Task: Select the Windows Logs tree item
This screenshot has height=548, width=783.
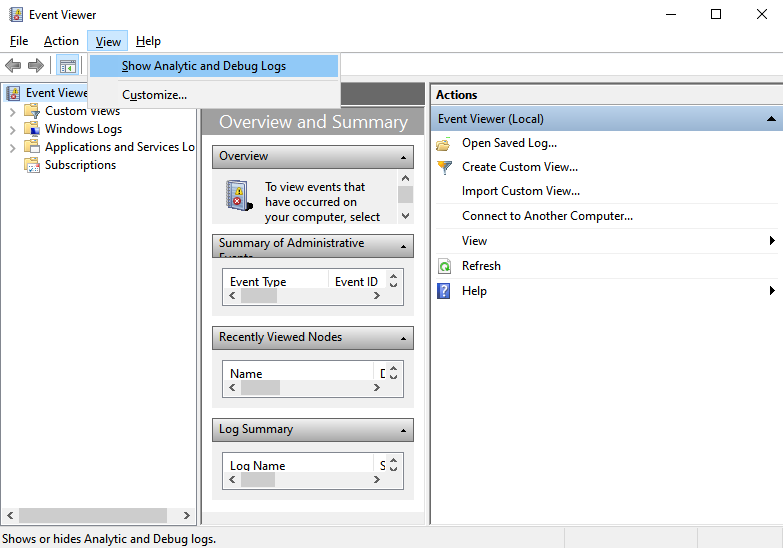Action: [x=83, y=129]
